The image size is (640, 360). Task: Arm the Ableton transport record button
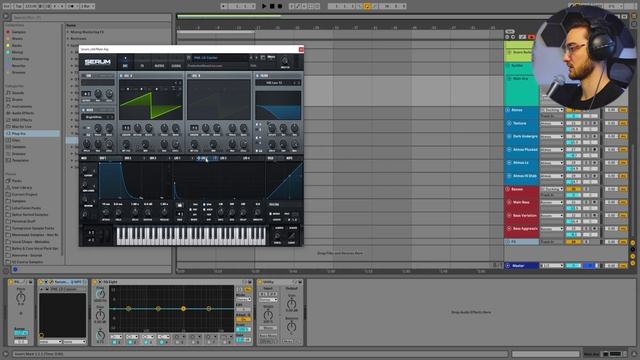[x=280, y=6]
